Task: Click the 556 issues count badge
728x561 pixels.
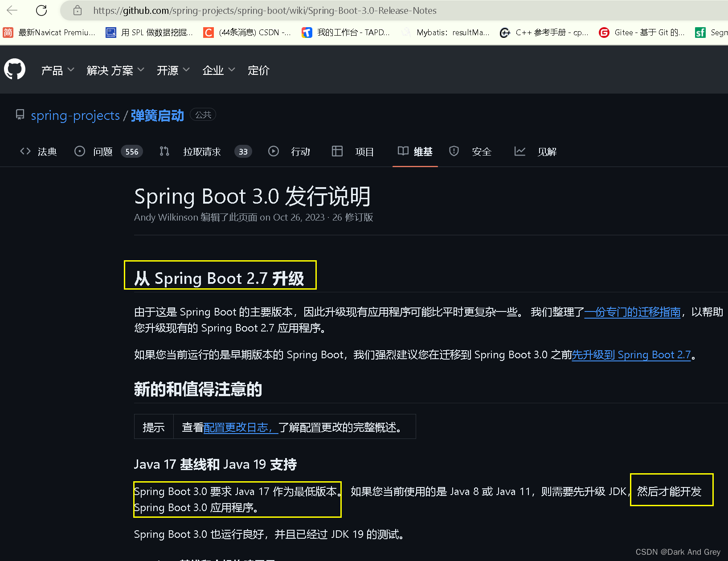Action: pyautogui.click(x=132, y=152)
